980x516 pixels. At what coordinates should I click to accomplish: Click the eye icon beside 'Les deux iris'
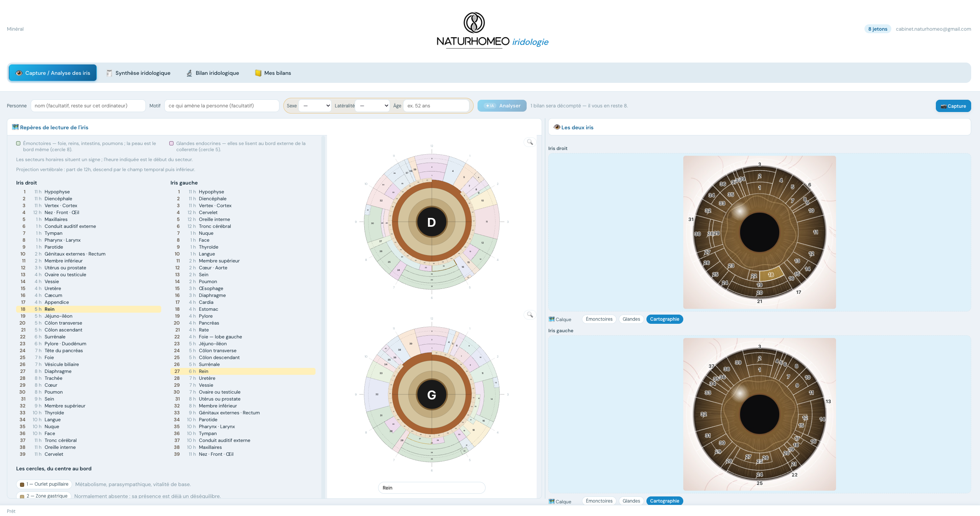click(557, 127)
